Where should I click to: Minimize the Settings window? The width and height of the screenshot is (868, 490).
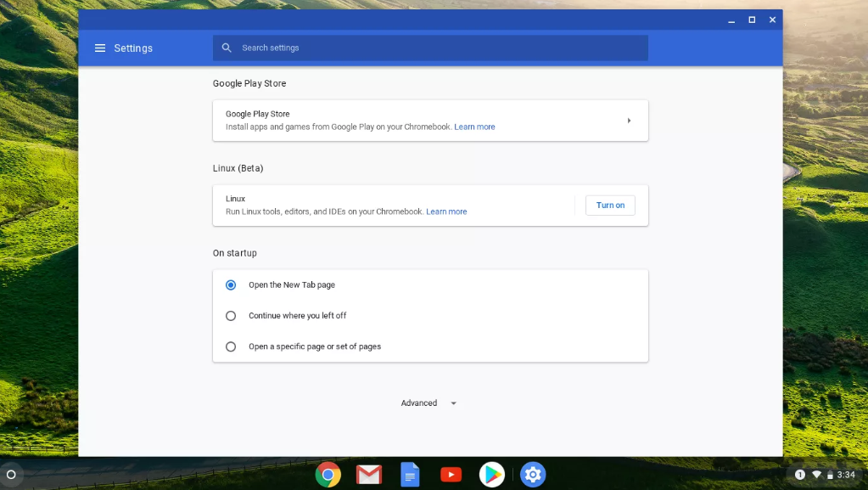click(731, 20)
